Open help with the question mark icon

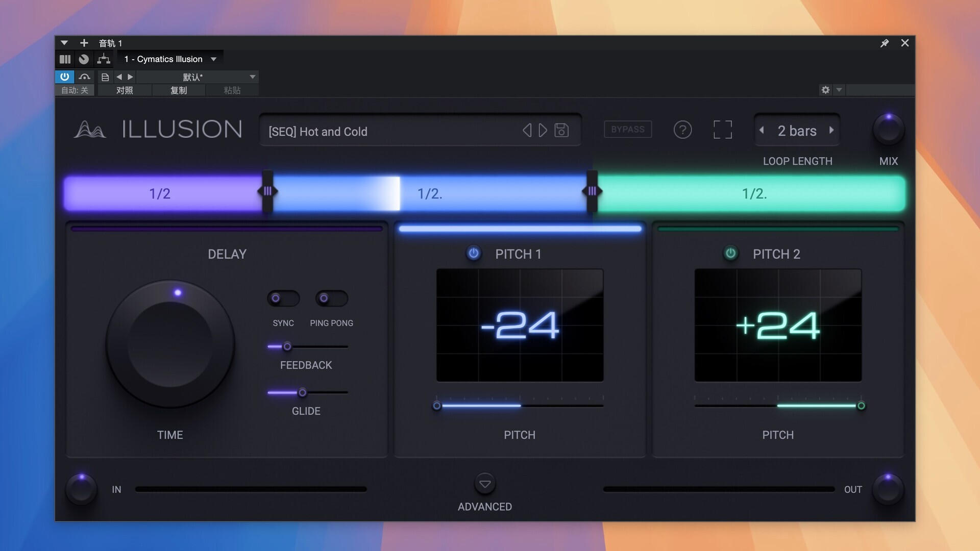682,130
